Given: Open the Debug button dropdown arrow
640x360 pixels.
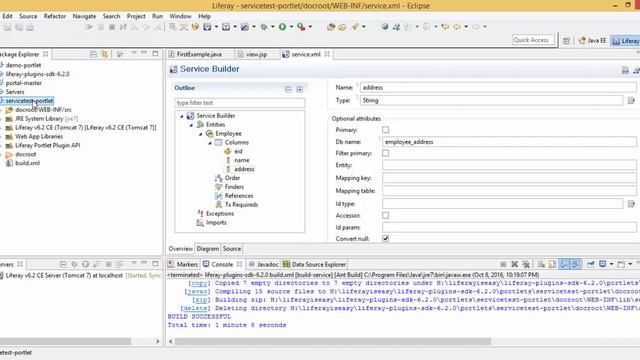Looking at the screenshot, I should (x=273, y=27).
